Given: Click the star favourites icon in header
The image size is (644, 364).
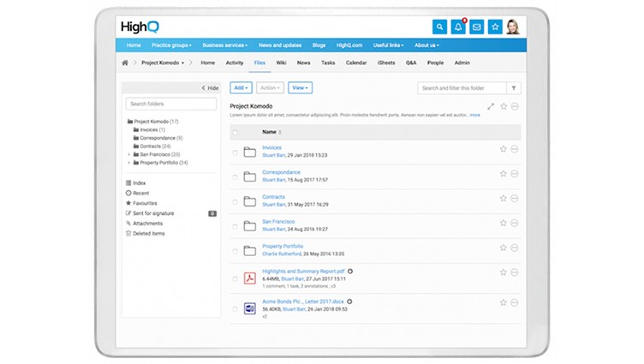Looking at the screenshot, I should click(495, 27).
